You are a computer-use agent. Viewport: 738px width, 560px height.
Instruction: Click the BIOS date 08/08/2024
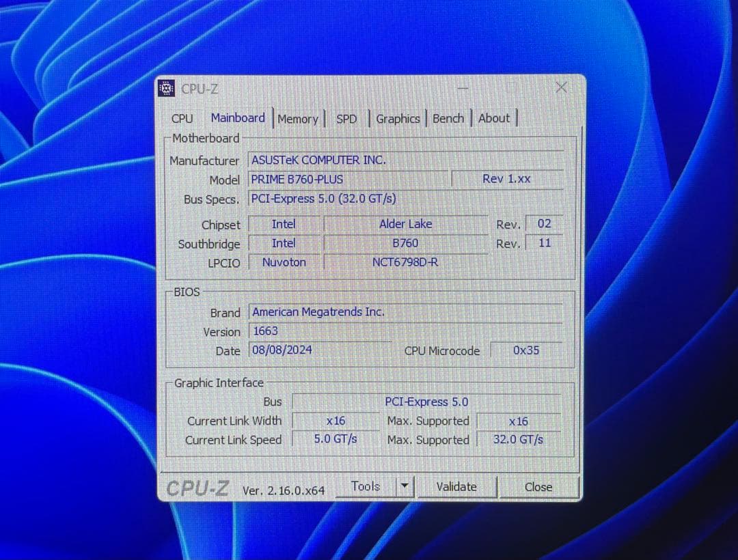tap(320, 350)
